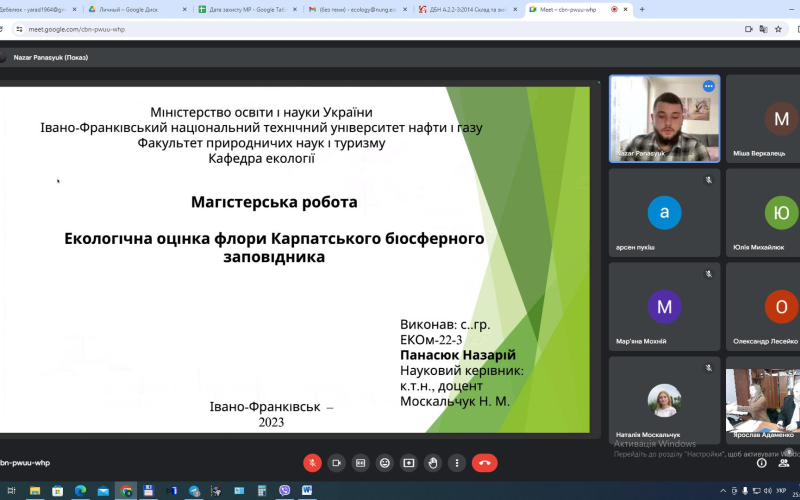
Task: Open floppy disk save app on taskbar
Action: [148, 491]
